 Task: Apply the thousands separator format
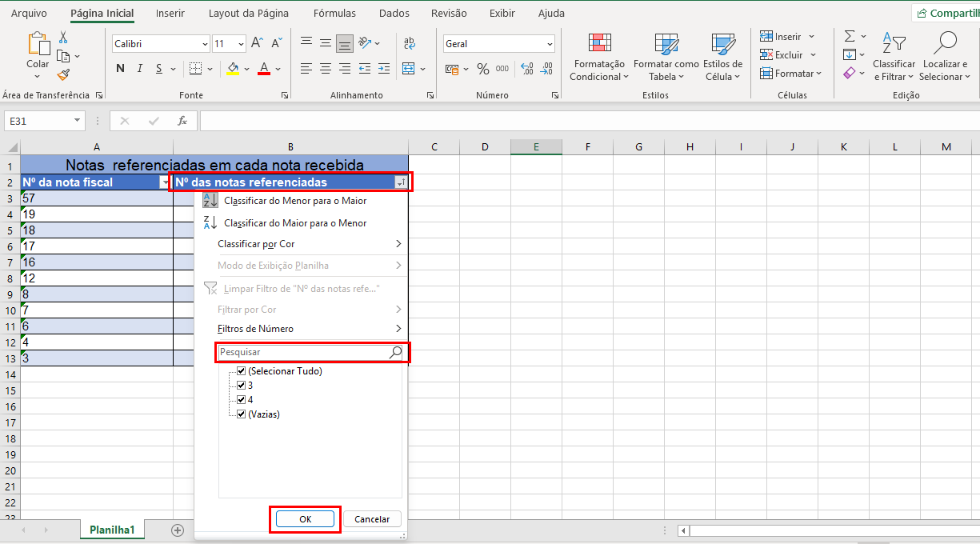click(502, 69)
